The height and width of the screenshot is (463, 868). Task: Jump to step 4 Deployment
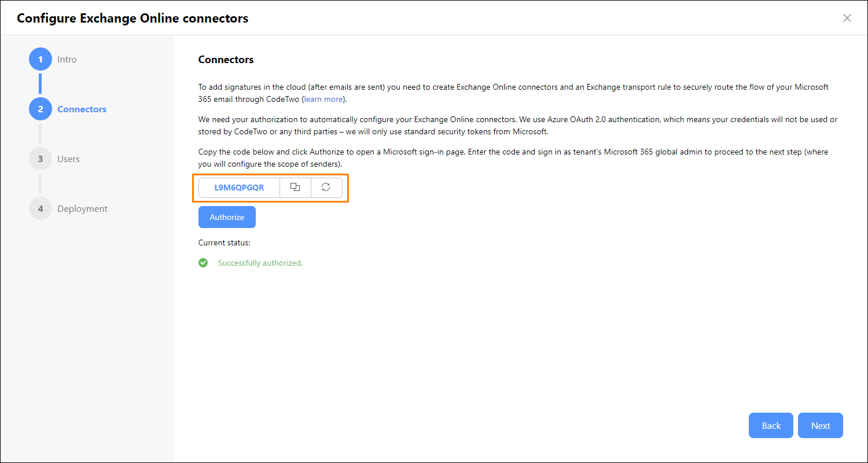68,208
